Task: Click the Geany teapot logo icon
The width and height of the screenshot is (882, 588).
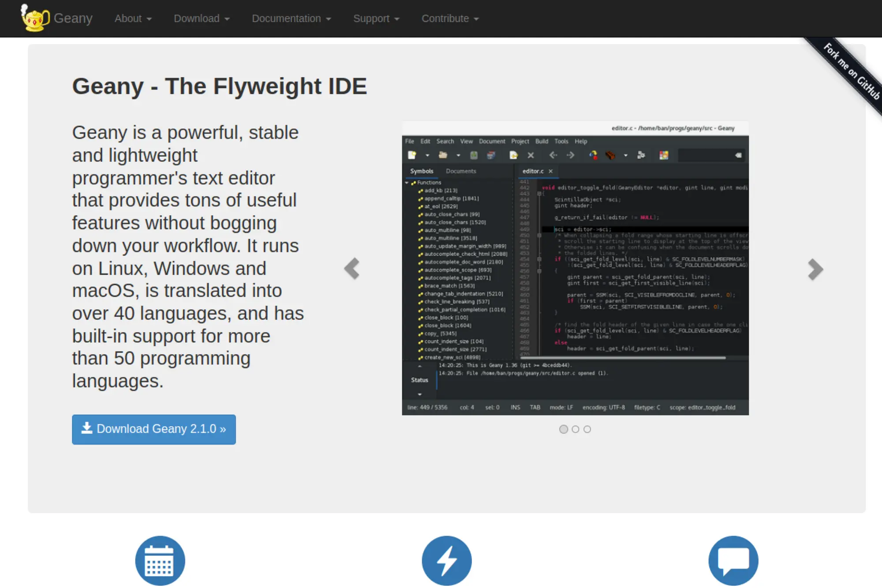Action: click(x=35, y=18)
